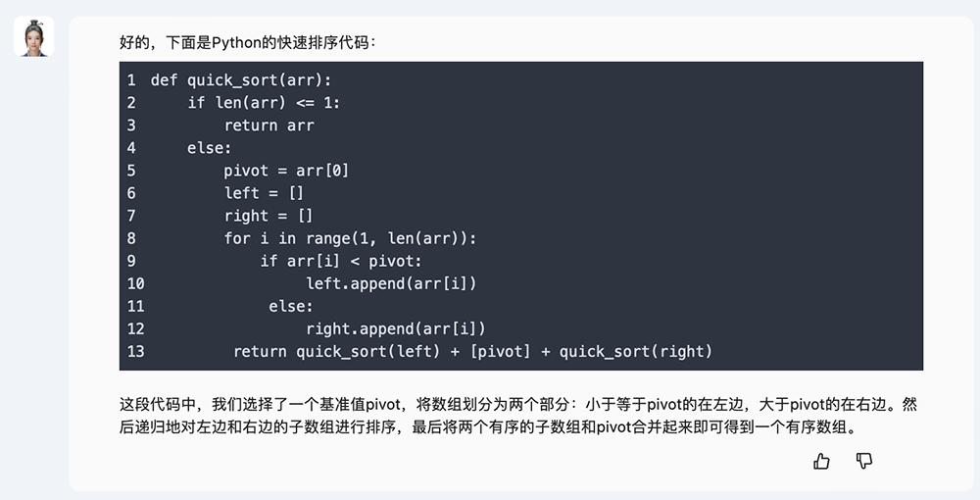The width and height of the screenshot is (980, 500).
Task: Click the 'right = []' code line
Action: click(269, 216)
